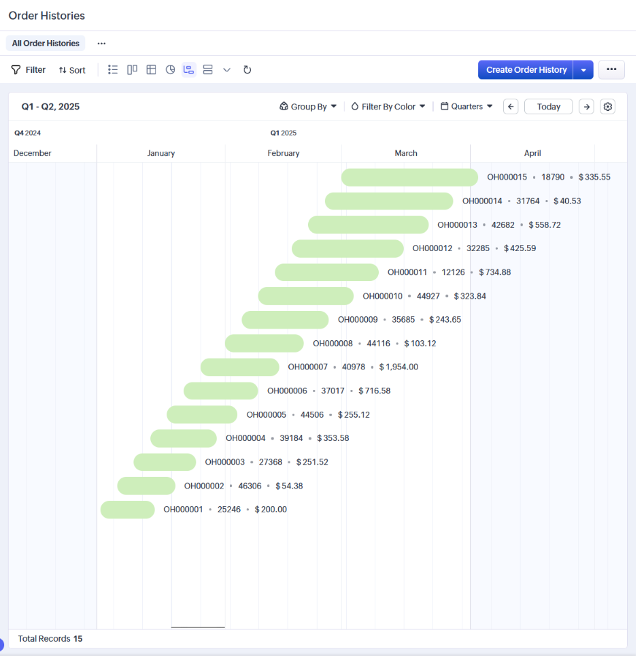
Task: Expand more view options chevron
Action: click(227, 70)
